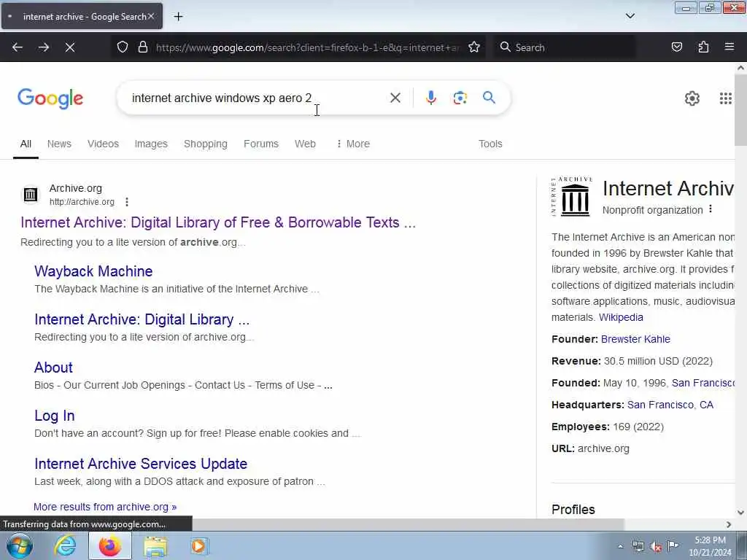This screenshot has width=747, height=560.
Task: Switch to the Web tab
Action: coord(305,144)
